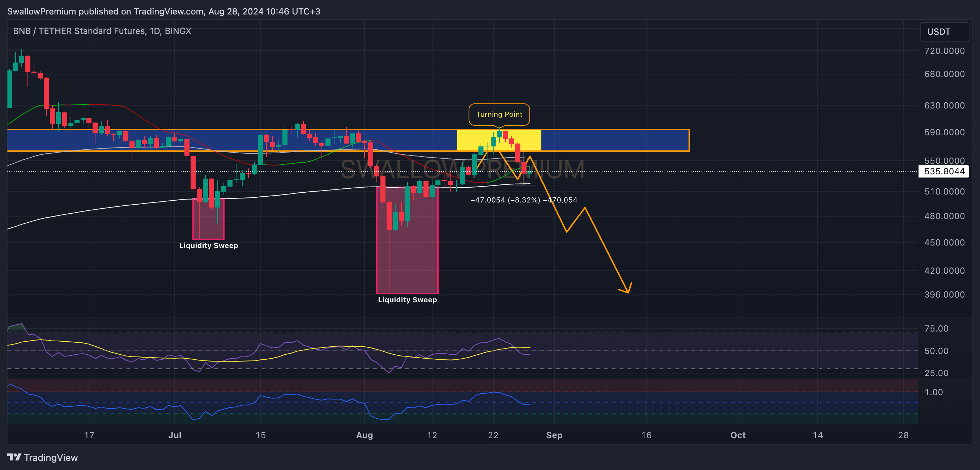Click the pink July liquidity sweep rectangle
Screen dimensions: 980x470
coord(209,219)
